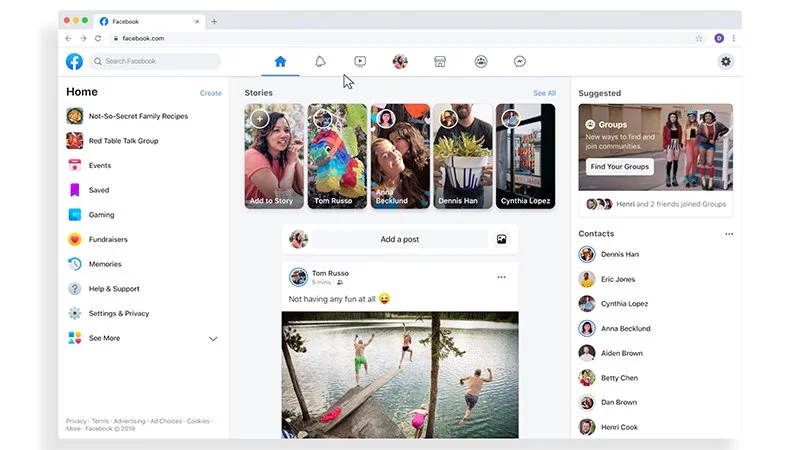This screenshot has width=800, height=450.
Task: Click the add photo icon in composer
Action: pos(502,239)
